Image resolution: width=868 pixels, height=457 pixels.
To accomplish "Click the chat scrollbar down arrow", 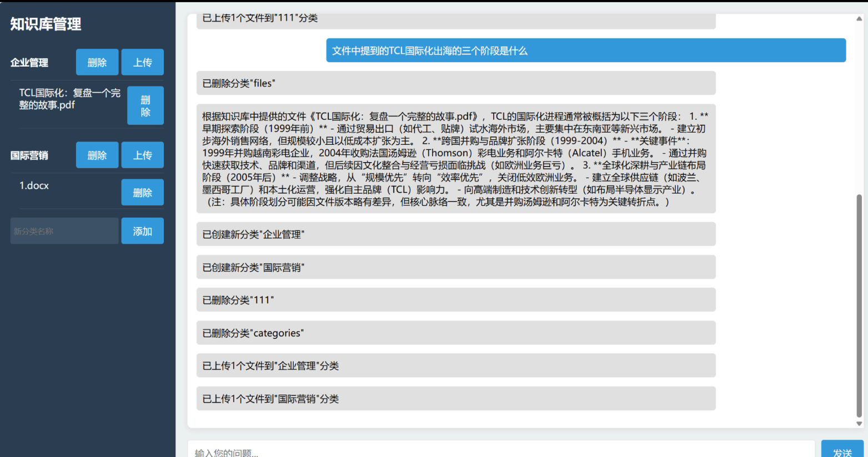I will click(x=859, y=424).
